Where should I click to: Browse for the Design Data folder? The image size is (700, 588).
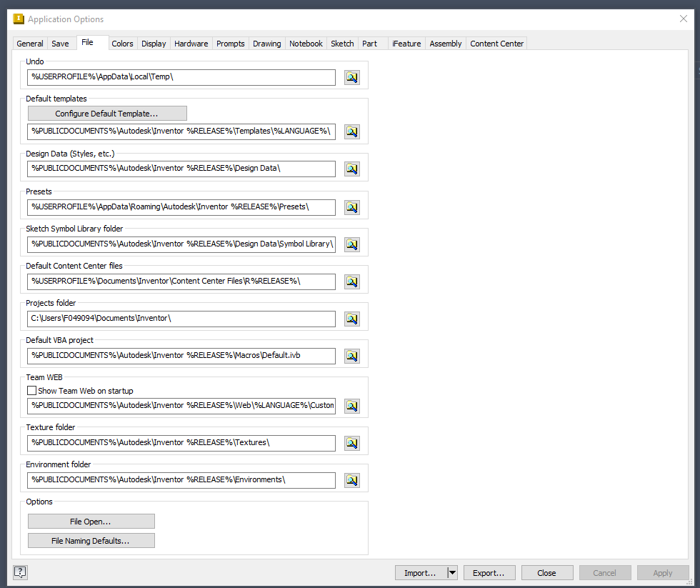tap(351, 169)
